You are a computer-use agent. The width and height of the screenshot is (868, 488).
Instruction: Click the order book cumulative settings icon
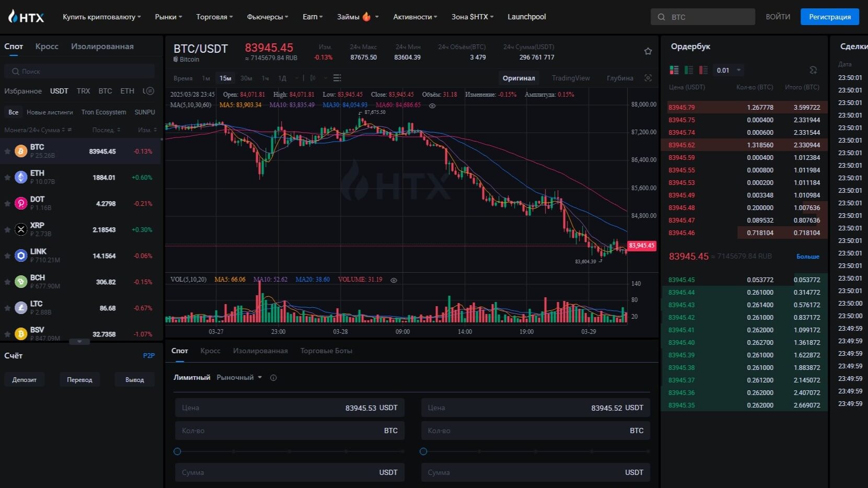[813, 70]
